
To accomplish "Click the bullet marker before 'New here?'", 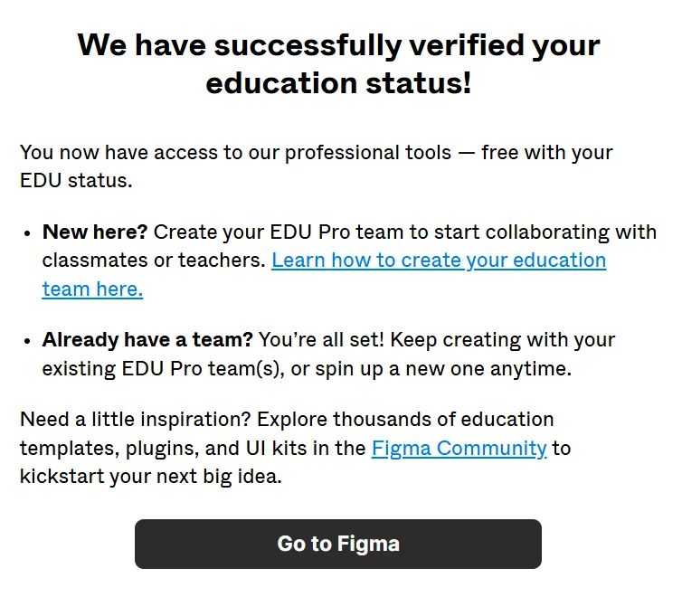I will tap(27, 233).
